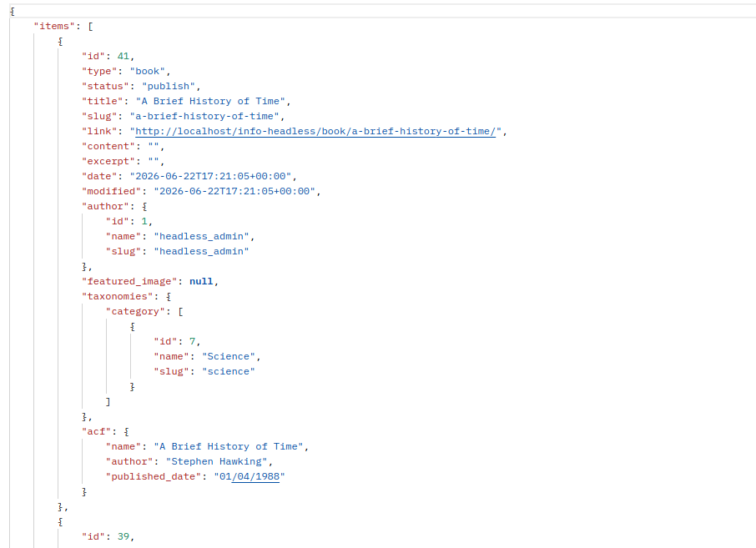This screenshot has width=756, height=548.
Task: Click the "featured_image" key
Action: 129,281
